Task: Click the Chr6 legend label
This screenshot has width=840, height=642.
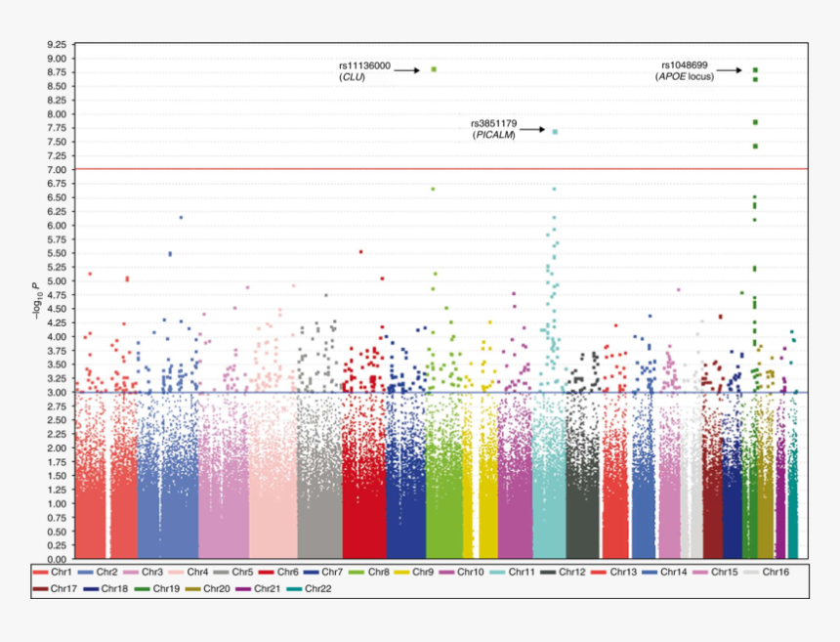Action: pyautogui.click(x=288, y=572)
